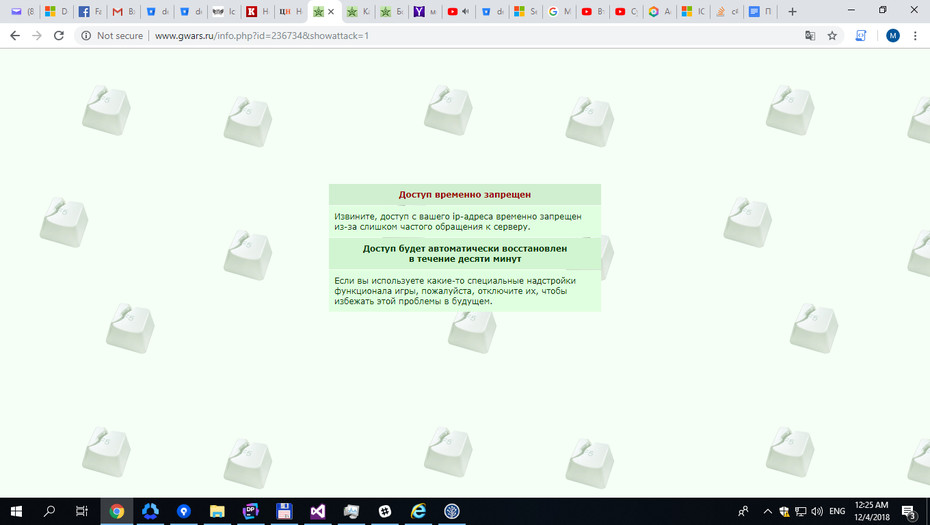Click the Chrome taskbar icon
The height and width of the screenshot is (525, 930).
click(117, 511)
